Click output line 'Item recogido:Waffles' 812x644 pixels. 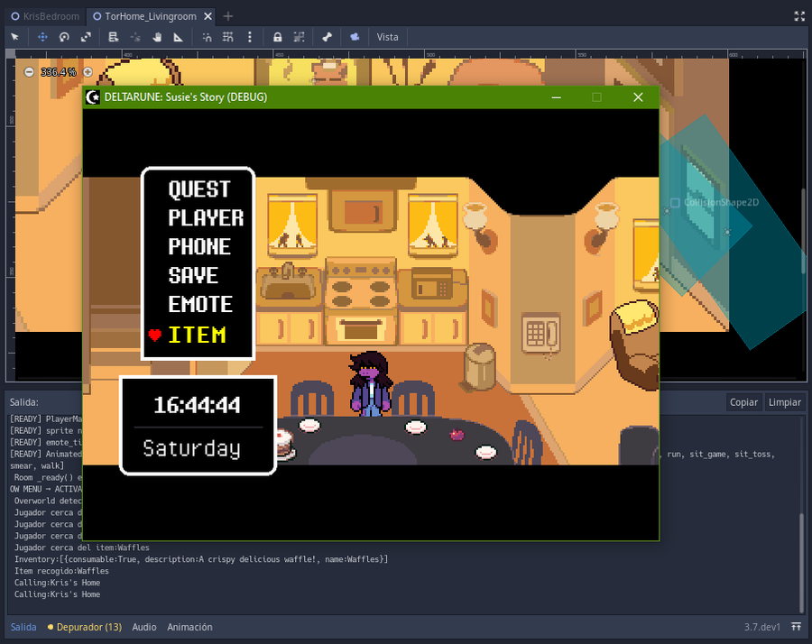pyautogui.click(x=61, y=571)
